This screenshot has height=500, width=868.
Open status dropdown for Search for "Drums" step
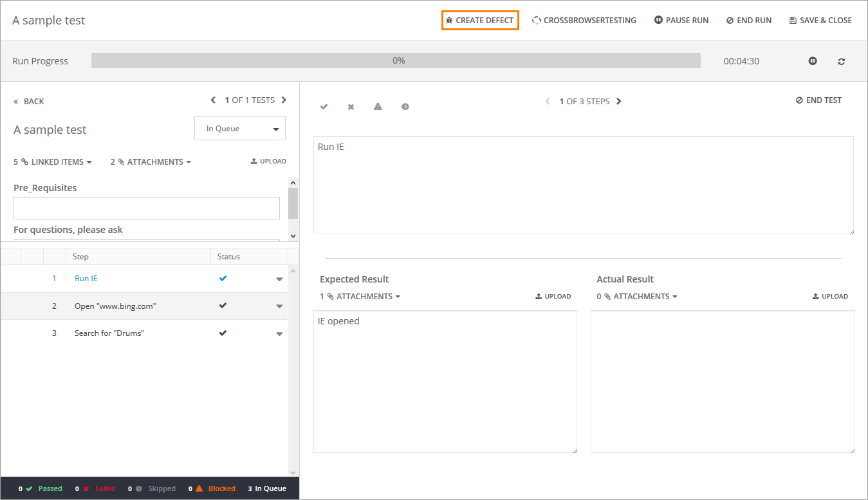[x=279, y=334]
